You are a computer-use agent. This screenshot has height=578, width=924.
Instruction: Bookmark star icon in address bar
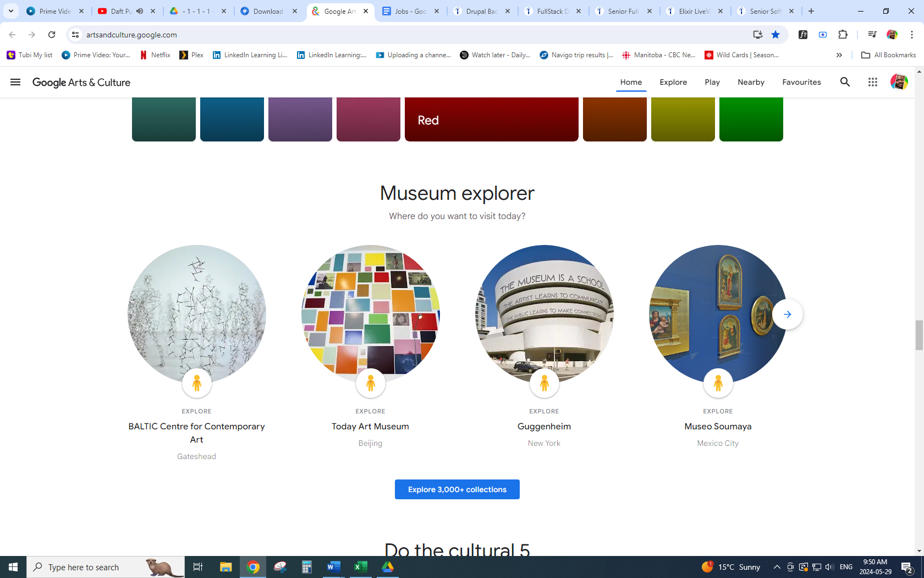[x=776, y=35]
